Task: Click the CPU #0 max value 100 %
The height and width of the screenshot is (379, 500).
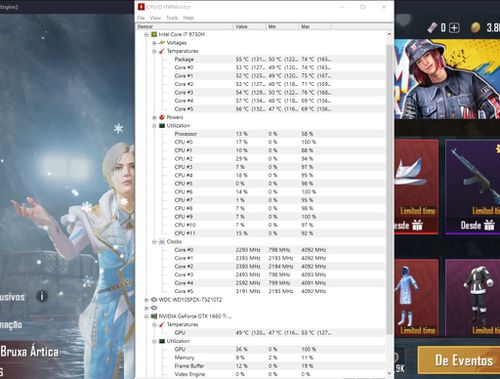Action: [x=309, y=142]
